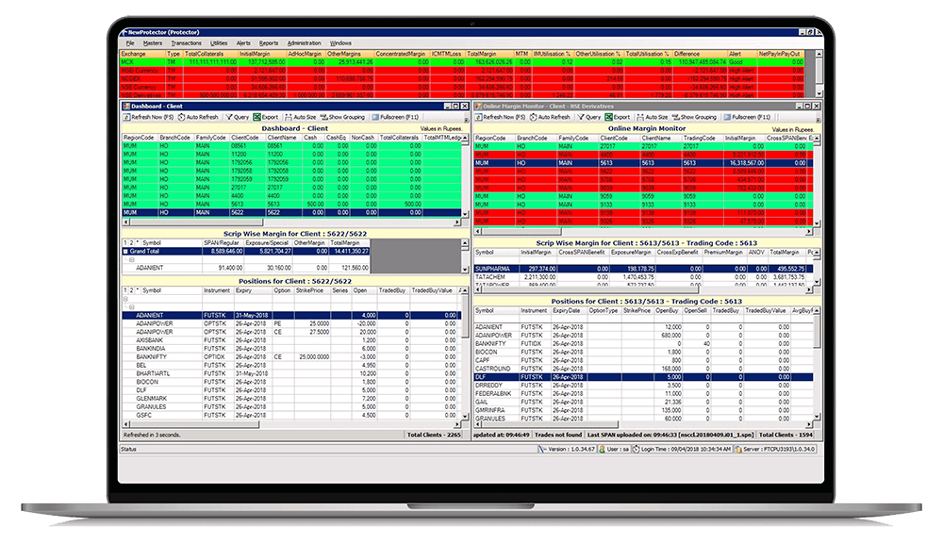Sort by OpenBuy column in Positions for Client 5613
This screenshot has height=560, width=943.
pyautogui.click(x=669, y=311)
